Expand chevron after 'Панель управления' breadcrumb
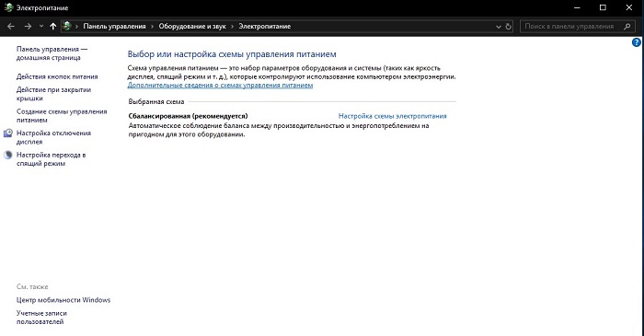 [152, 27]
